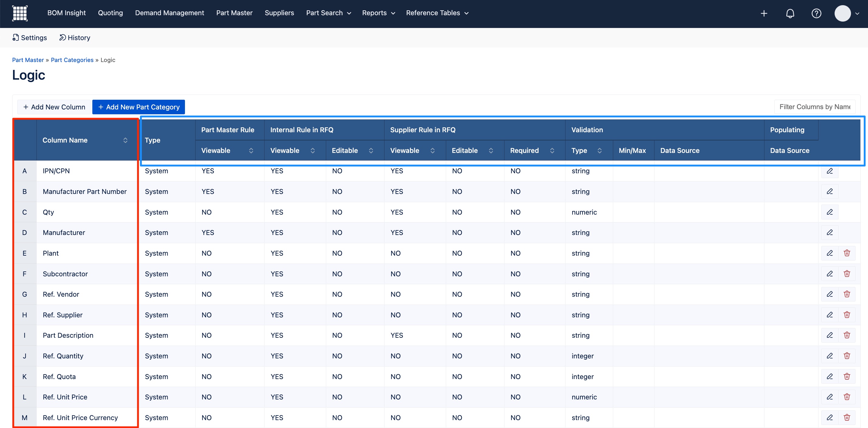The height and width of the screenshot is (428, 868).
Task: Open the help question mark icon
Action: [816, 13]
